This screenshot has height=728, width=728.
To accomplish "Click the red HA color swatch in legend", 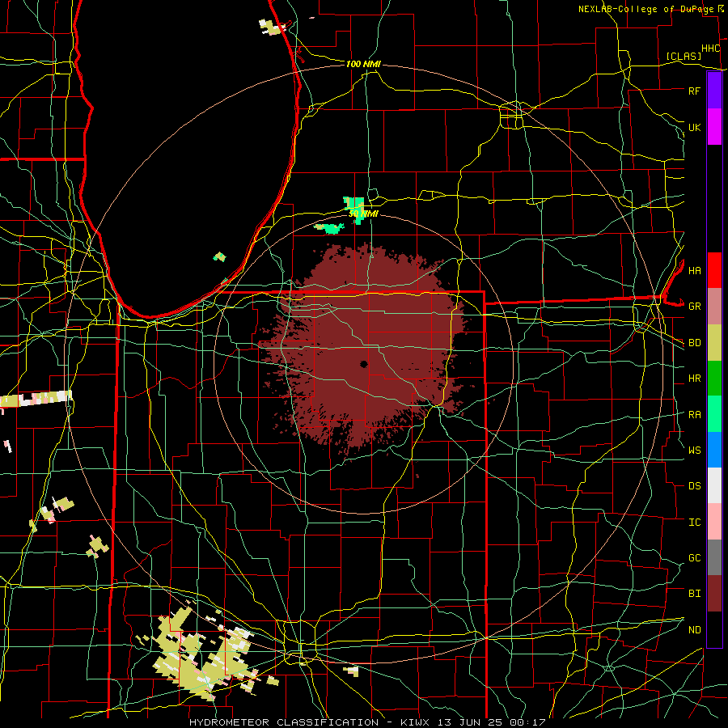I will click(714, 270).
